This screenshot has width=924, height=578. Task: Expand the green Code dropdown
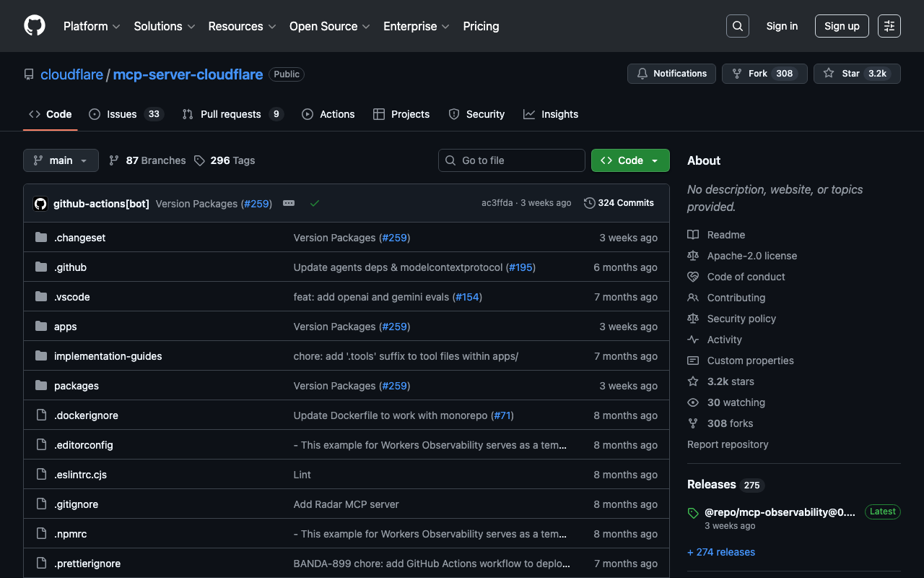(x=630, y=160)
